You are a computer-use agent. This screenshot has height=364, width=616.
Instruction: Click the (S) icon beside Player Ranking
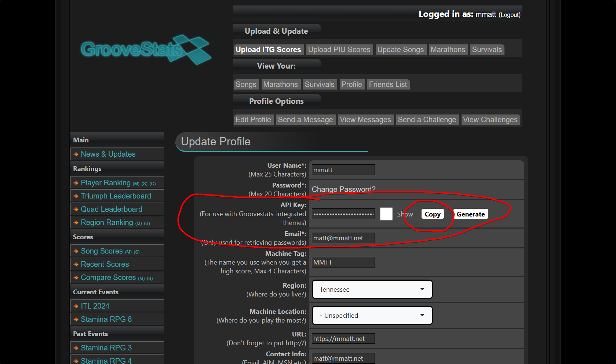point(145,184)
